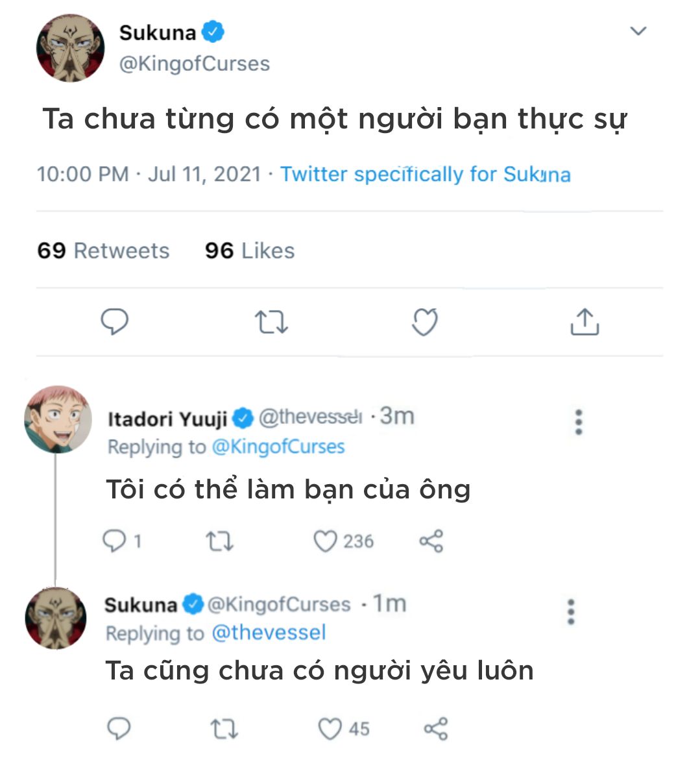The image size is (700, 771).
Task: Open the reply icon under the main tweet
Action: [115, 322]
